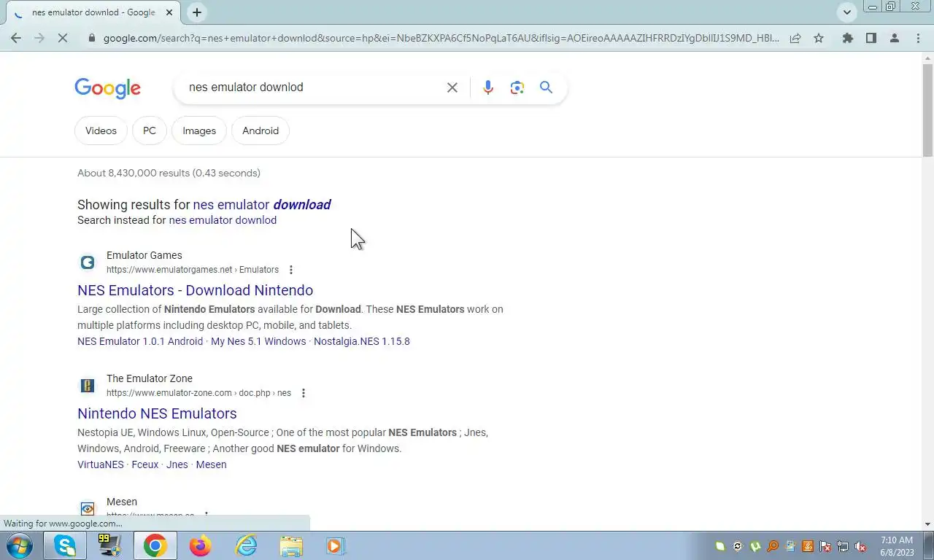Start a voice search with the microphone
The height and width of the screenshot is (560, 934).
tap(488, 87)
